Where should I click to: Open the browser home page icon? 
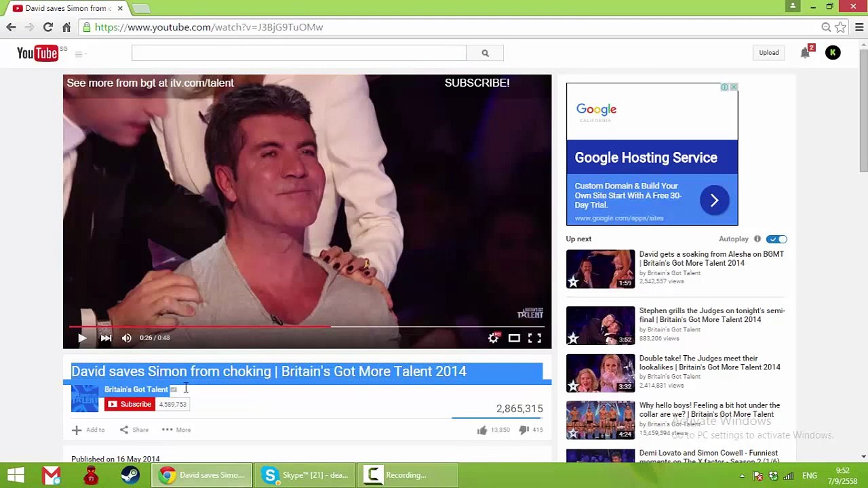(66, 27)
